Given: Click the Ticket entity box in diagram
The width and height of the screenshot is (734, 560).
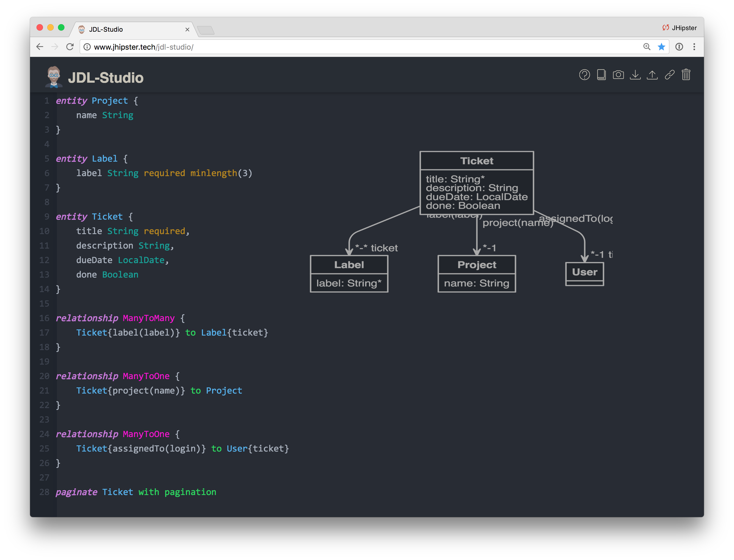Looking at the screenshot, I should pos(477,183).
